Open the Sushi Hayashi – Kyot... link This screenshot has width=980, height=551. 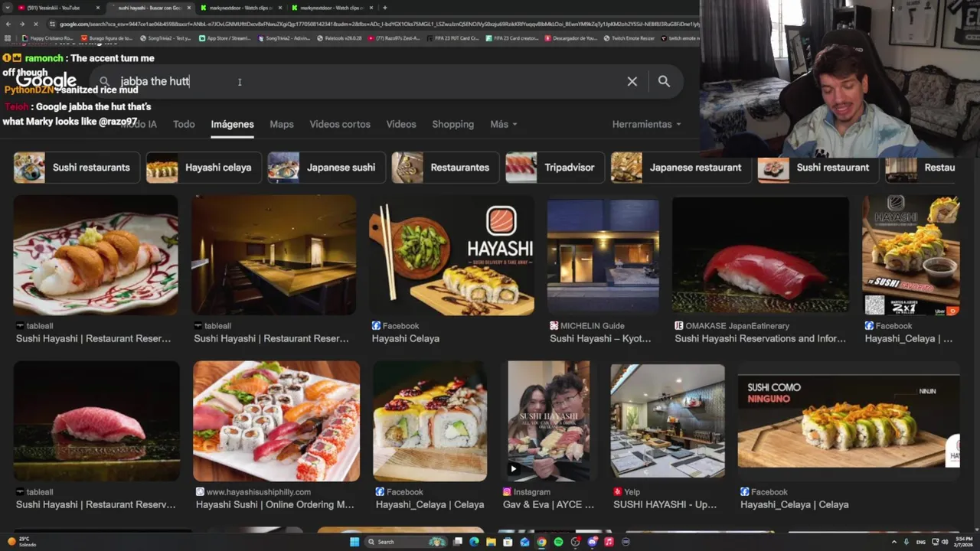click(600, 338)
